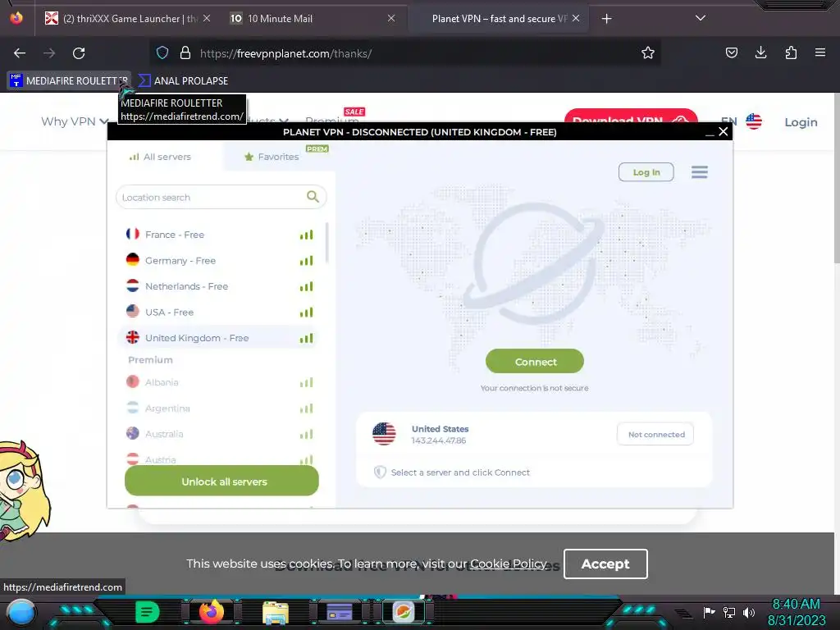Close the 10 Minute Mail tab
Image resolution: width=840 pixels, height=630 pixels.
[x=391, y=18]
